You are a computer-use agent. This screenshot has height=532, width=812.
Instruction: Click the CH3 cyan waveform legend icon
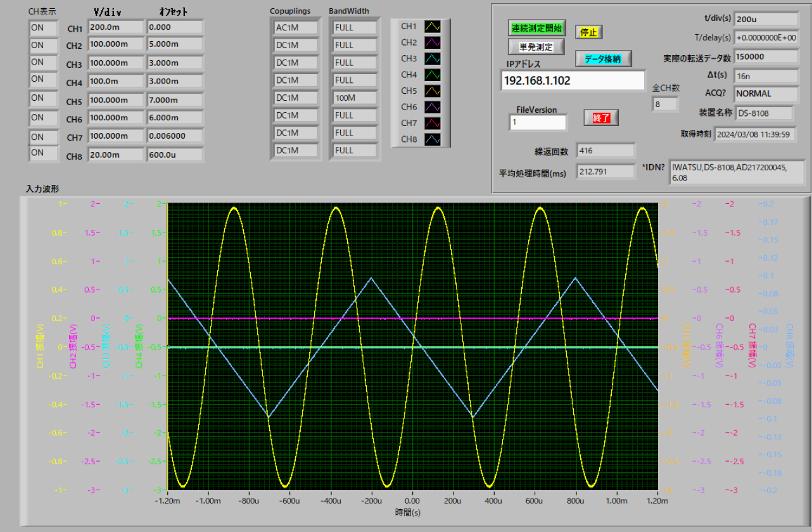click(x=432, y=59)
